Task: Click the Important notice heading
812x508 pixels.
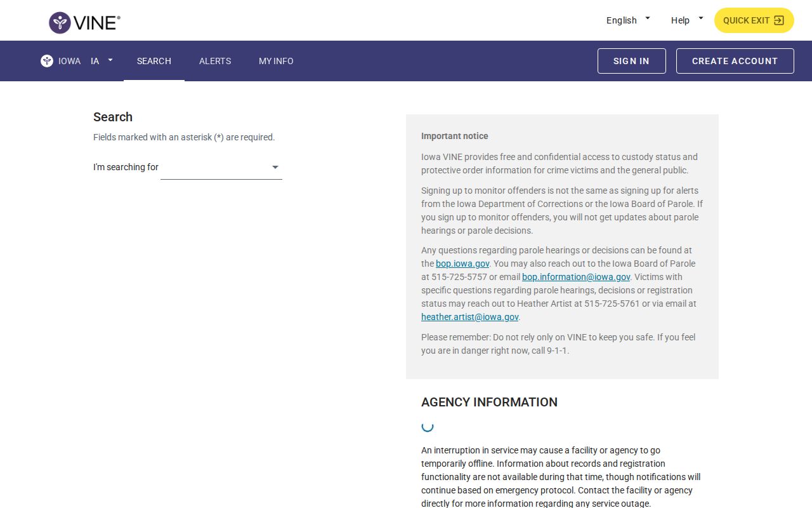Action: pos(455,136)
